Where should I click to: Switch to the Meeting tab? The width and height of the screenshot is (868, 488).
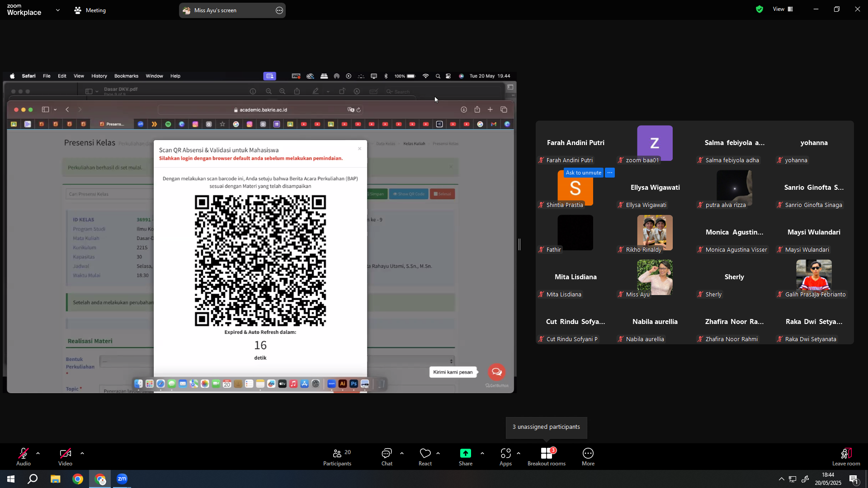(x=90, y=10)
